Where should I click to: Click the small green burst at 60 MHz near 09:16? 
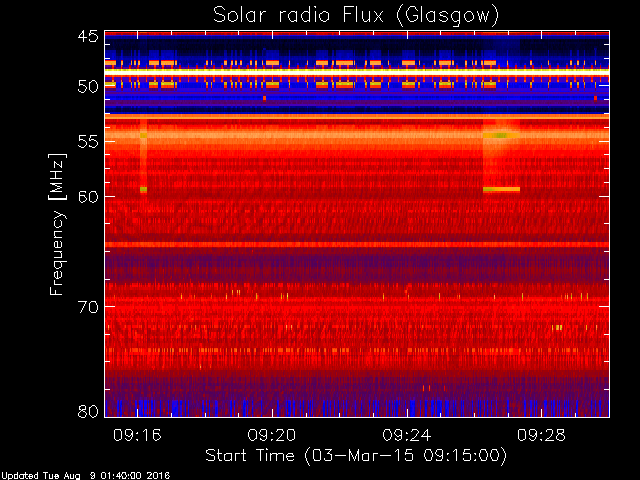pos(143,189)
